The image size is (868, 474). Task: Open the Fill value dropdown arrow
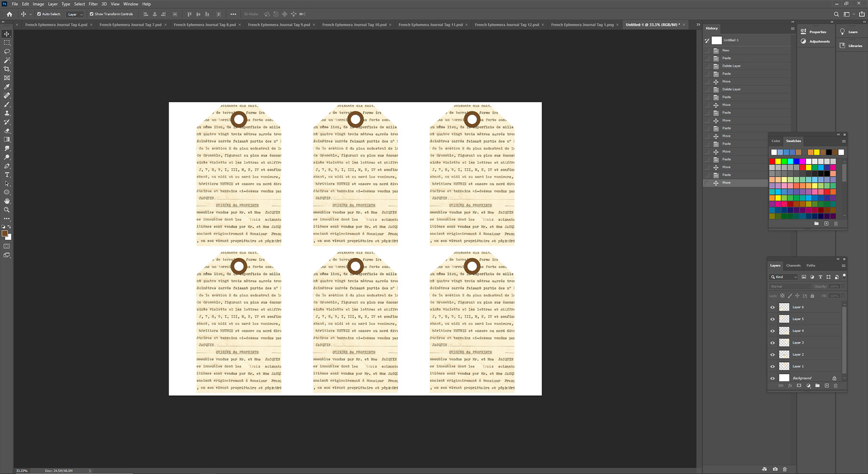click(843, 296)
